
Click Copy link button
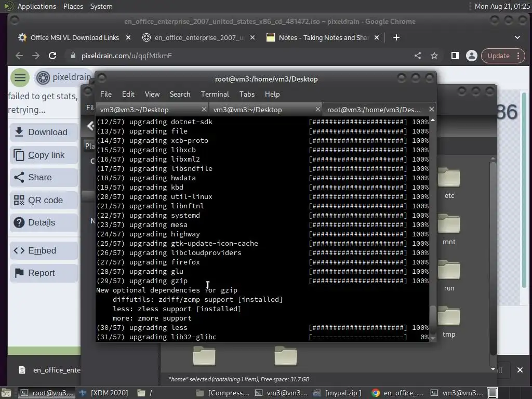coord(44,155)
